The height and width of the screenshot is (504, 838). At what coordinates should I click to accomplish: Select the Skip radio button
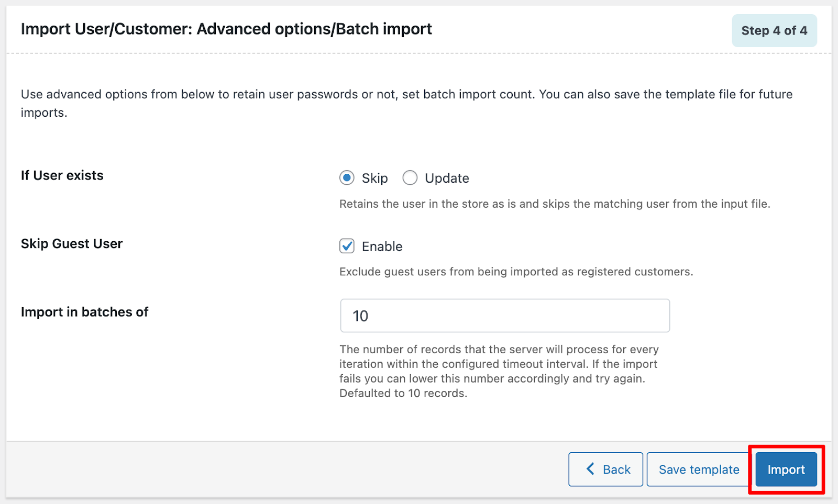[x=347, y=178]
